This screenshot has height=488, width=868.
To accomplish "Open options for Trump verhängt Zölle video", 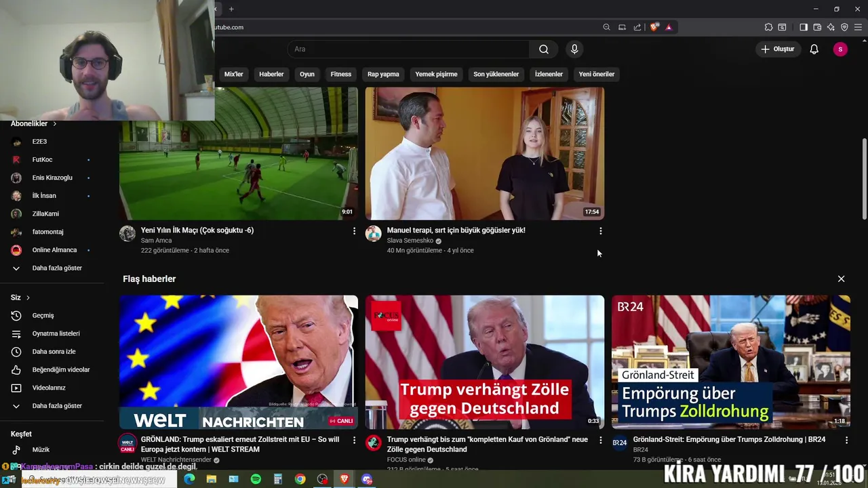I will [600, 440].
